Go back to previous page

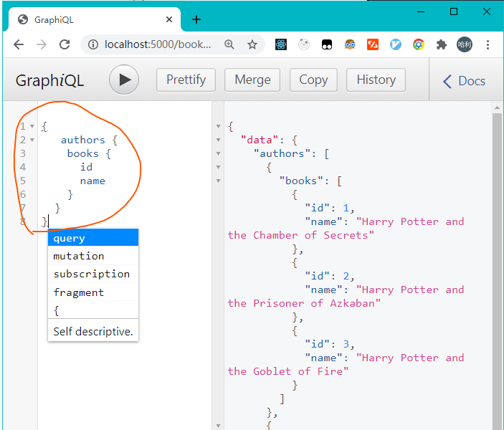pos(19,44)
